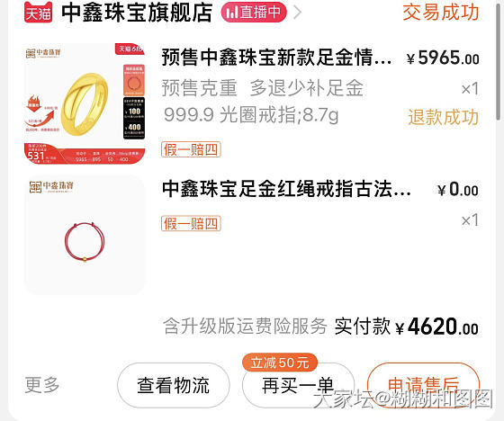Tap the ¥5965.00 price of gold ring
Viewport: 504px width, 421px height.
coord(443,58)
